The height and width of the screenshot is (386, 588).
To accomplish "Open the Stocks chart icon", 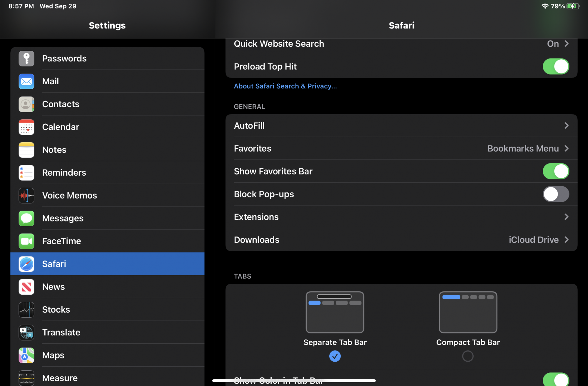I will pyautogui.click(x=26, y=310).
